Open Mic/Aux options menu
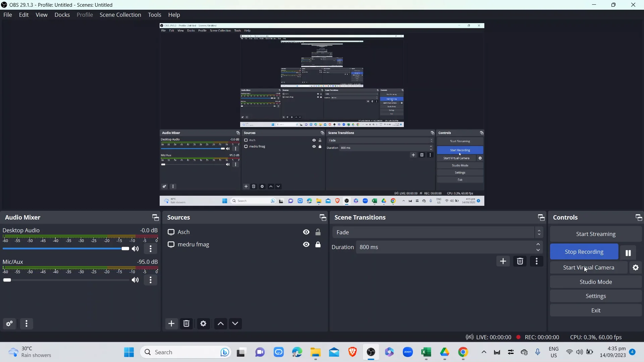This screenshot has height=362, width=644. (150, 280)
